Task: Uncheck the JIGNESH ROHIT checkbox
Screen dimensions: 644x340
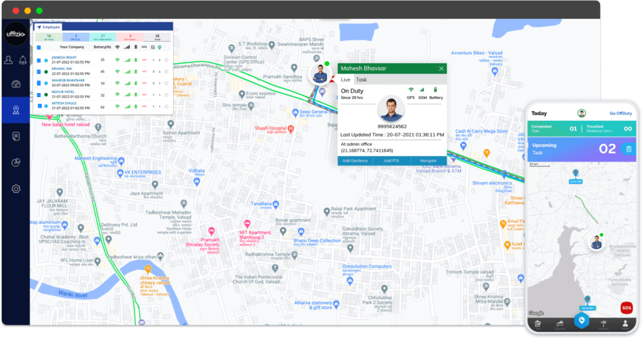Action: [x=39, y=60]
